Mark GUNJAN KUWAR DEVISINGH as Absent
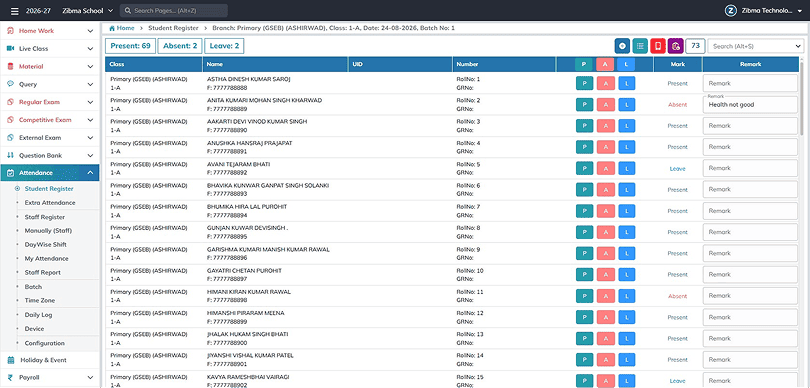Viewport: 810px width, 388px height. pos(605,232)
